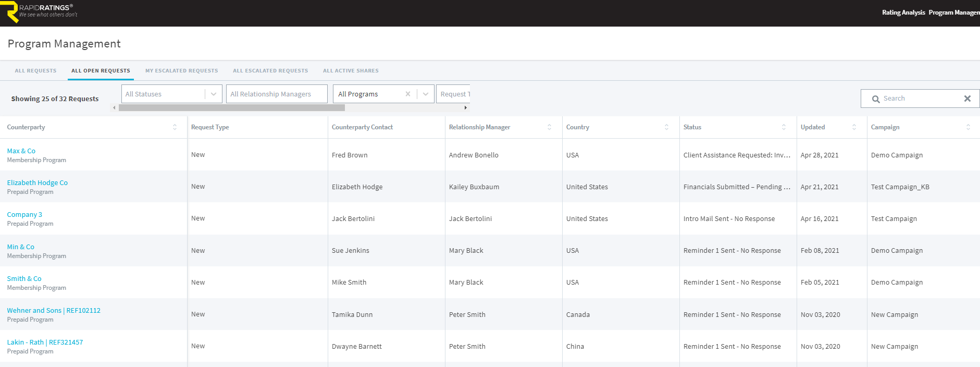
Task: Click contact 'Tamika Dunn'
Action: pos(352,315)
